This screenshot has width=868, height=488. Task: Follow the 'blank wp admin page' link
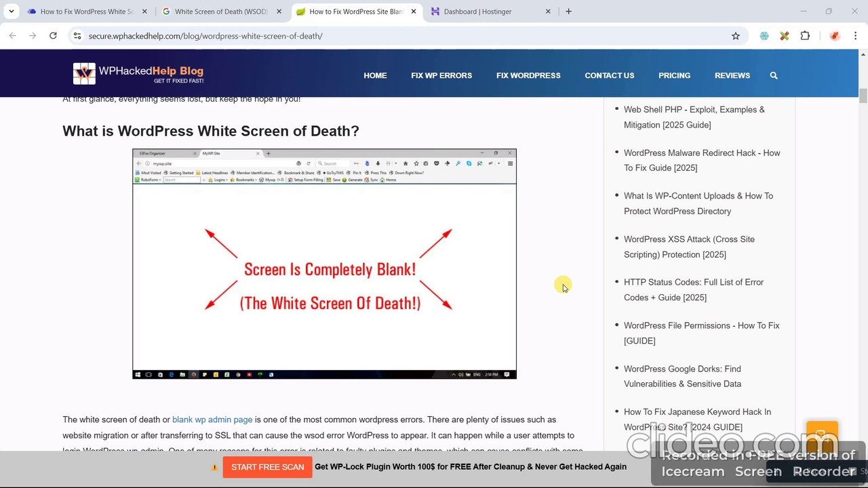(x=212, y=420)
